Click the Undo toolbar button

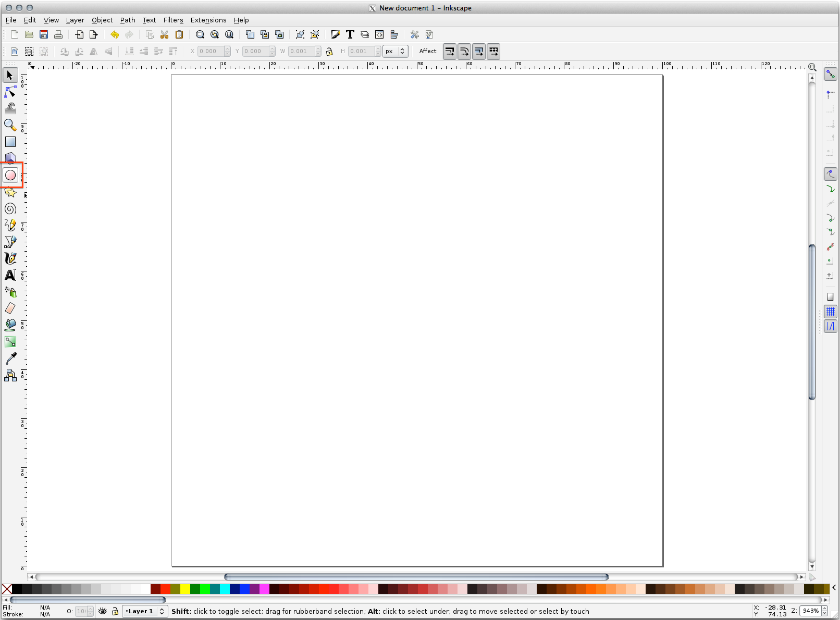(x=114, y=34)
